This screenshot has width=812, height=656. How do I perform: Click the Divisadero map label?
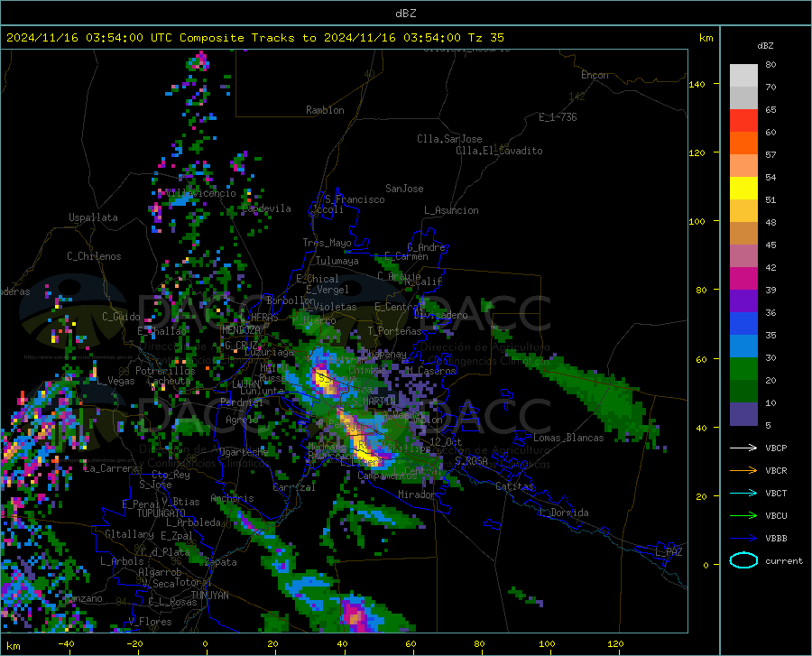point(440,315)
